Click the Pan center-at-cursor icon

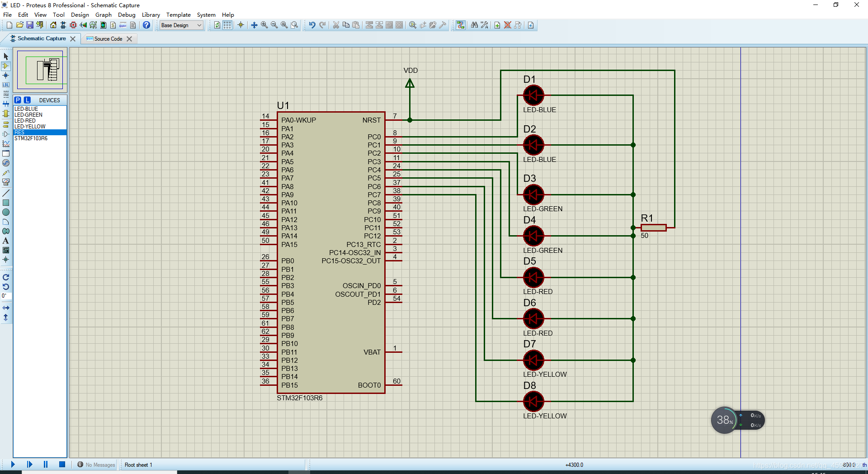click(254, 25)
